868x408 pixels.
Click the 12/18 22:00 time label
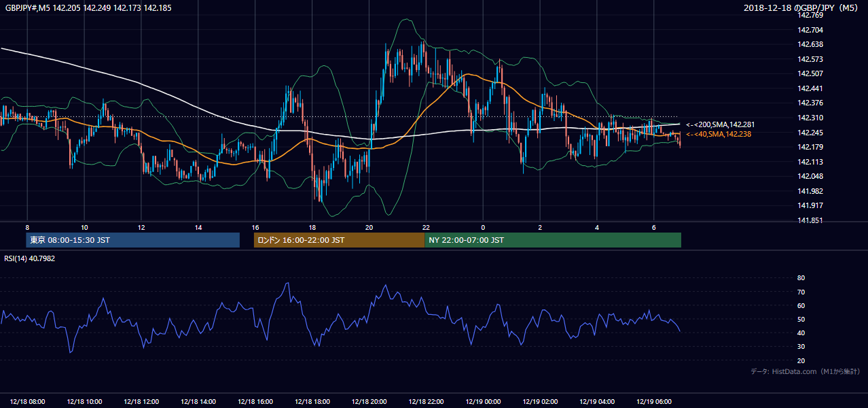[x=427, y=402]
